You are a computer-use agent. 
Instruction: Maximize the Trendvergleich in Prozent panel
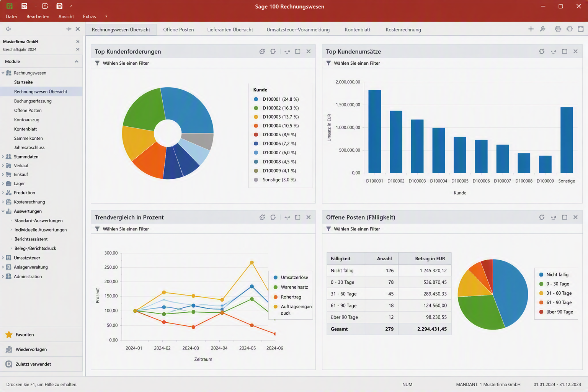298,217
